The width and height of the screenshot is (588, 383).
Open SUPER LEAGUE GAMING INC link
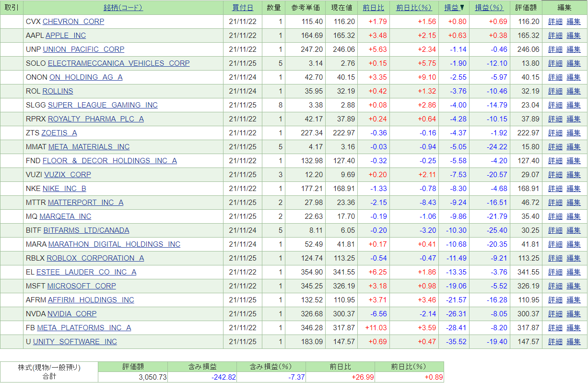[x=103, y=105]
